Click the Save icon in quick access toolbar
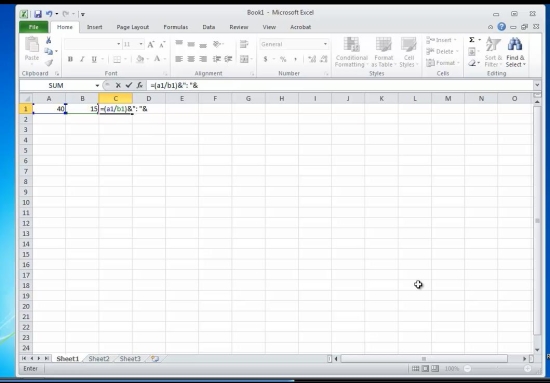 point(38,14)
